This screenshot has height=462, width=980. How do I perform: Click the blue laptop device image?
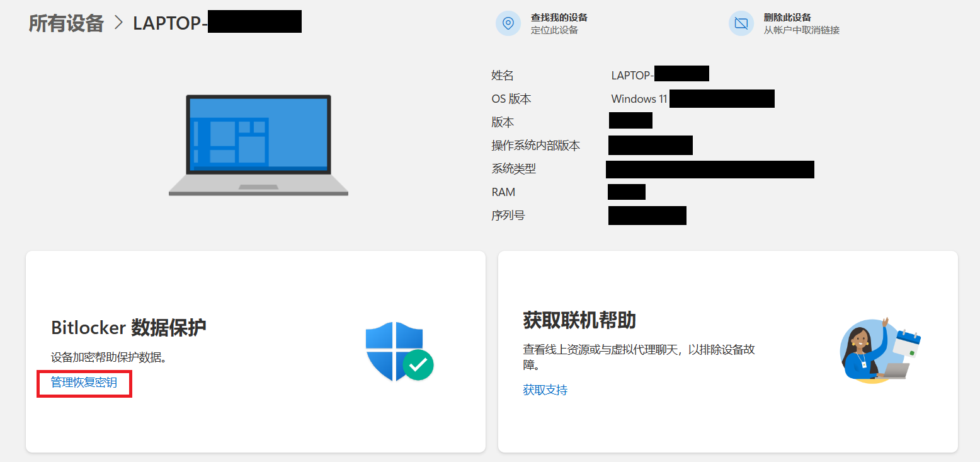click(x=258, y=145)
